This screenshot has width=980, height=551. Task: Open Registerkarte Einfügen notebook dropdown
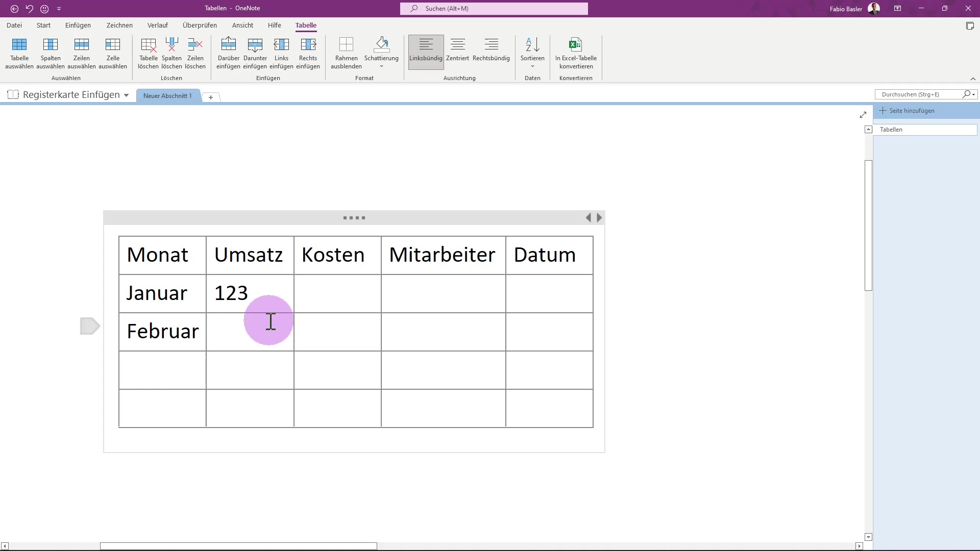pos(126,95)
